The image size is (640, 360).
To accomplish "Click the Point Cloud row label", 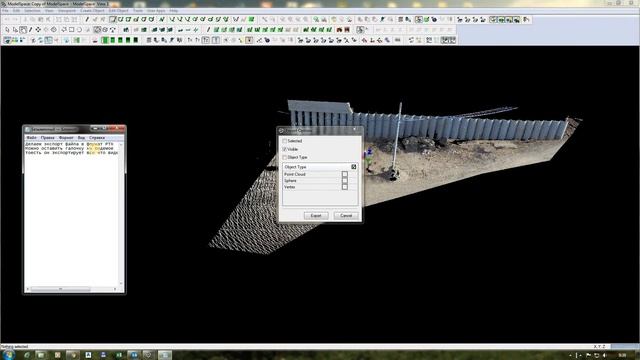I will [295, 174].
